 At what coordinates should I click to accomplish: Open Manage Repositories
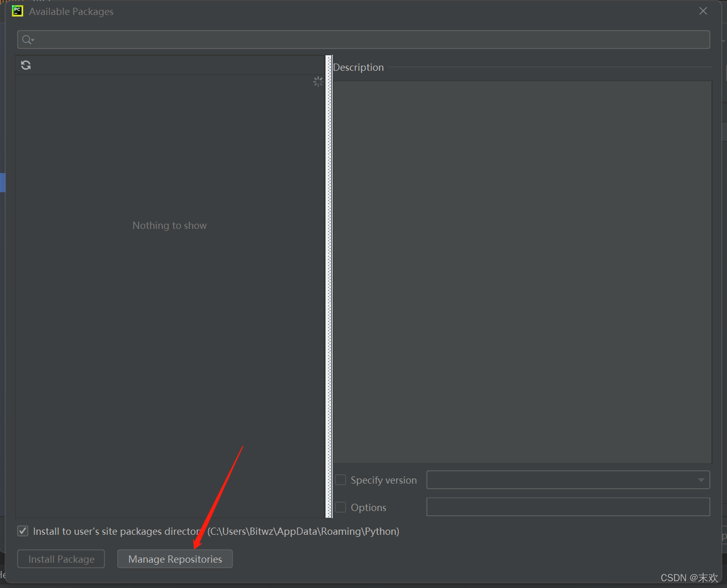click(175, 559)
